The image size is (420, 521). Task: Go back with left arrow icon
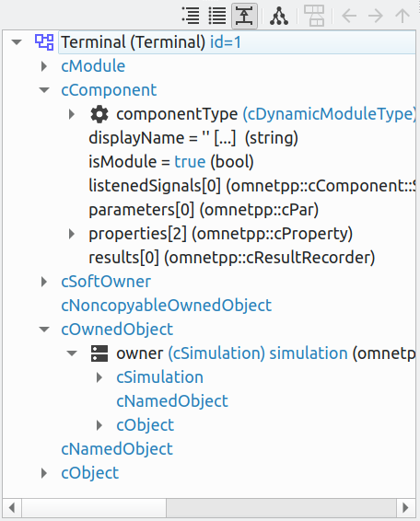coord(349,16)
